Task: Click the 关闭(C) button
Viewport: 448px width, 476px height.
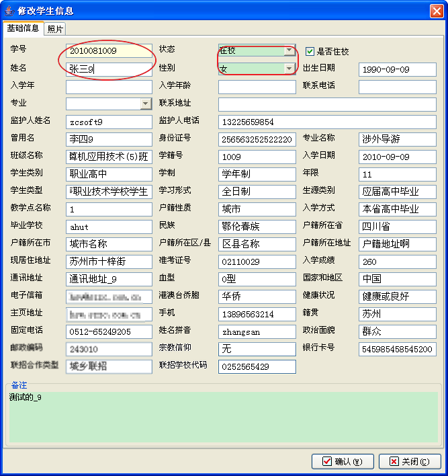Action: click(x=410, y=461)
